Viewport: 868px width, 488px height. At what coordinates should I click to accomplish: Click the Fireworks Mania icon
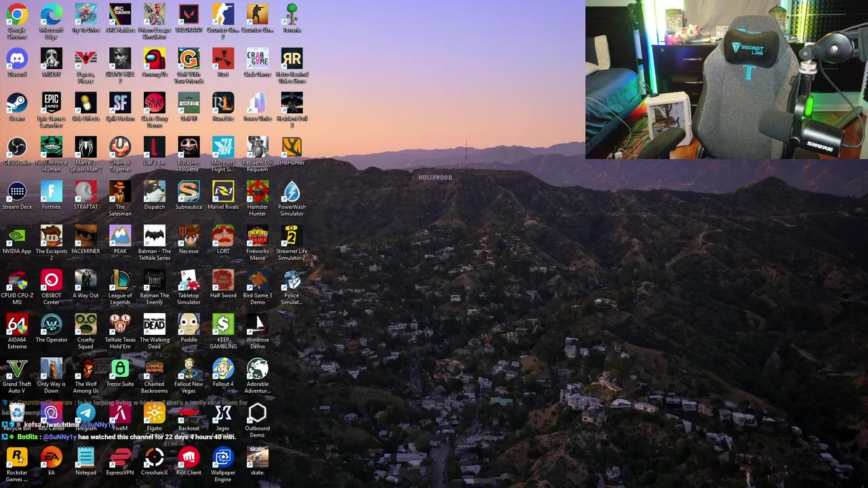click(x=257, y=243)
